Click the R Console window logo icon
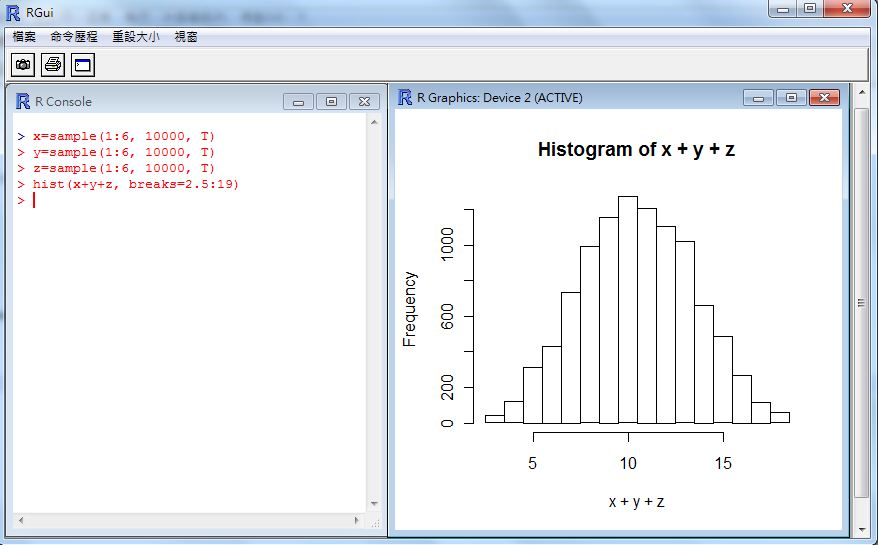This screenshot has width=878, height=545. coord(22,101)
